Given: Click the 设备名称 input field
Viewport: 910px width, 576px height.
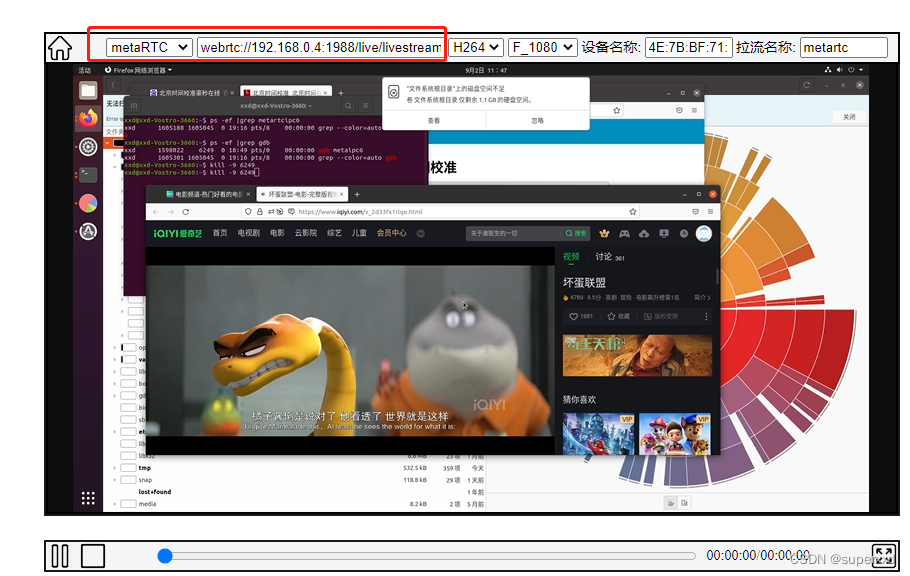Looking at the screenshot, I should [688, 47].
